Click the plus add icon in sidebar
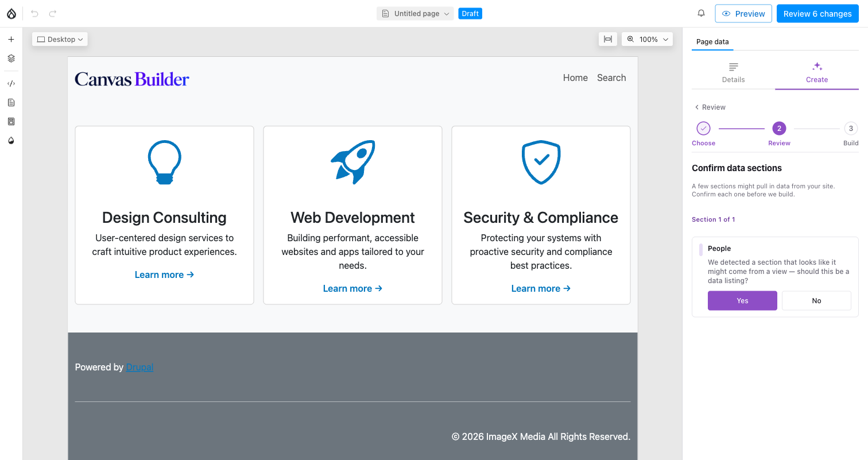Image resolution: width=868 pixels, height=460 pixels. 11,39
